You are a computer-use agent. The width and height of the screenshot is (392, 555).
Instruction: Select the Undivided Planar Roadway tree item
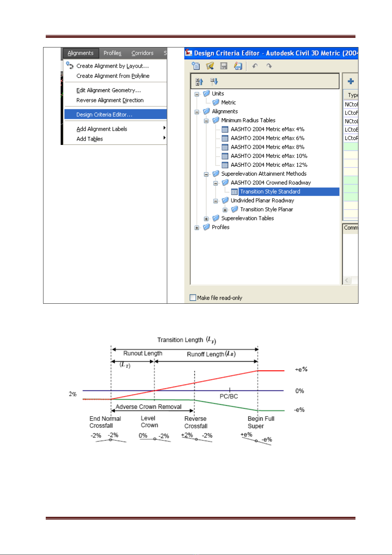(x=262, y=200)
